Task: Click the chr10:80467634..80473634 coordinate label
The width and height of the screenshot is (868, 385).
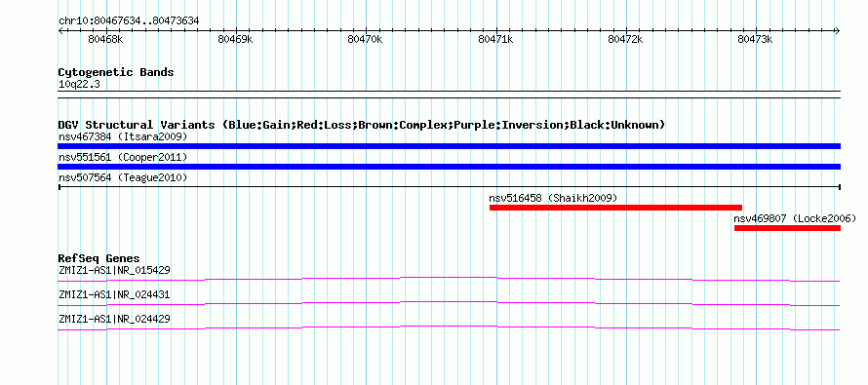Action: 129,21
